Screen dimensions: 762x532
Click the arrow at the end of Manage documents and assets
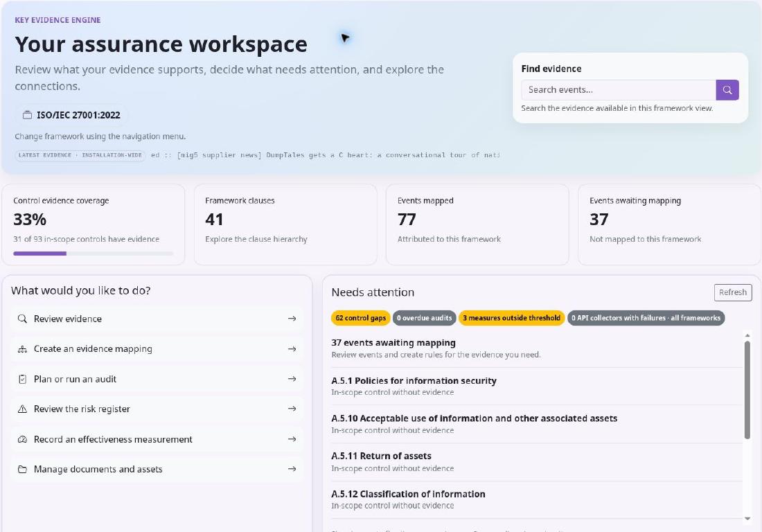(x=292, y=470)
